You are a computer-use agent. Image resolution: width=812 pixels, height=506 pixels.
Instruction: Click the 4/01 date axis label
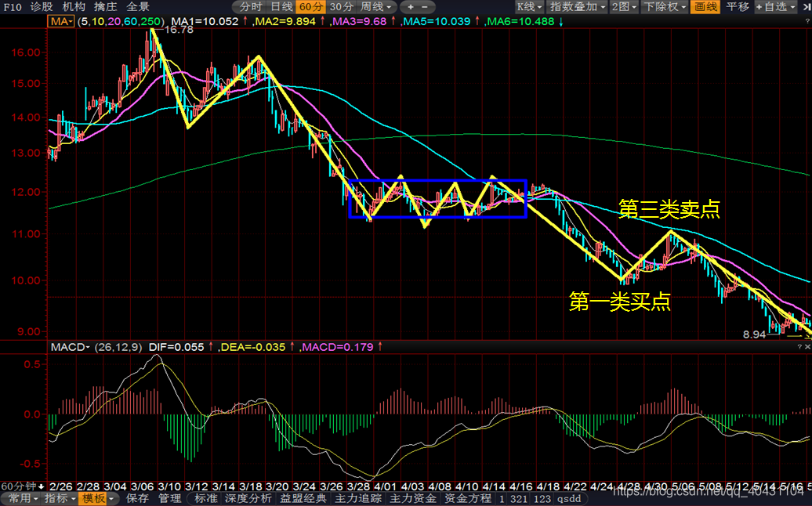coord(385,486)
